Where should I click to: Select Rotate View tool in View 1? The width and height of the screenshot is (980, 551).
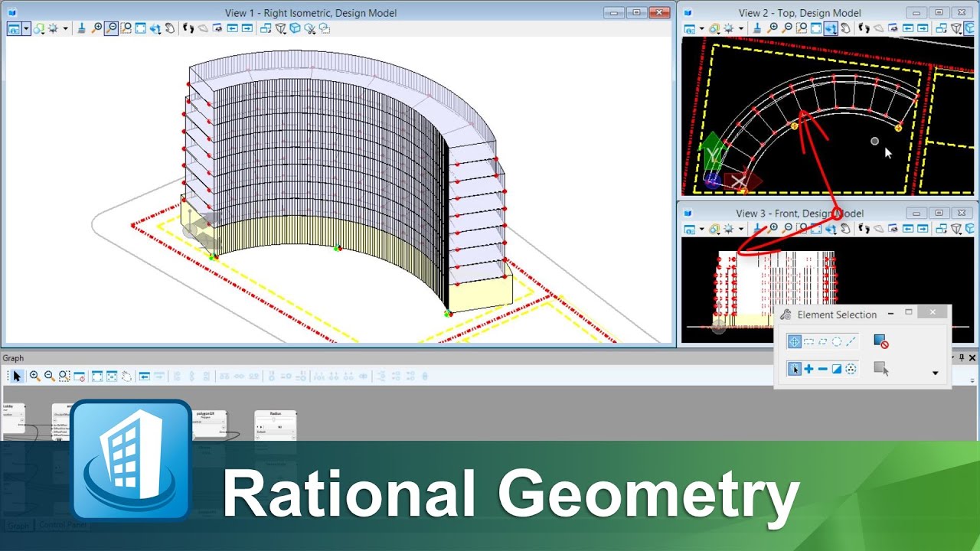point(155,28)
